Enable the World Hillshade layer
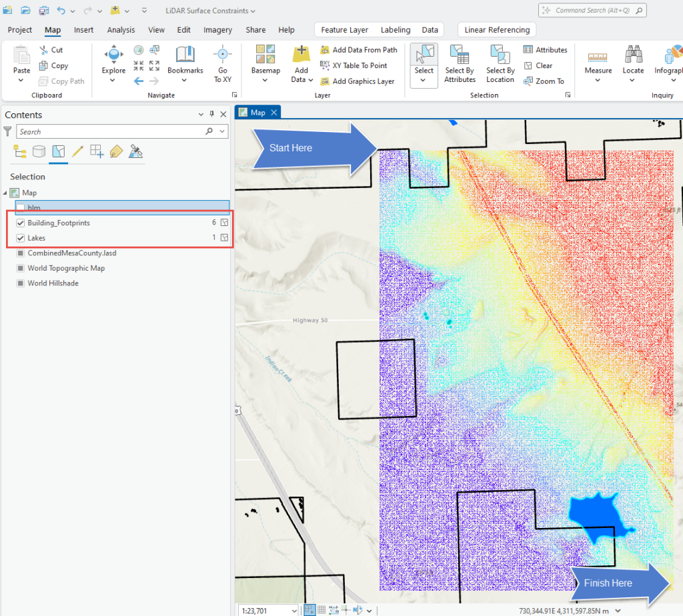This screenshot has width=683, height=616. 21,283
